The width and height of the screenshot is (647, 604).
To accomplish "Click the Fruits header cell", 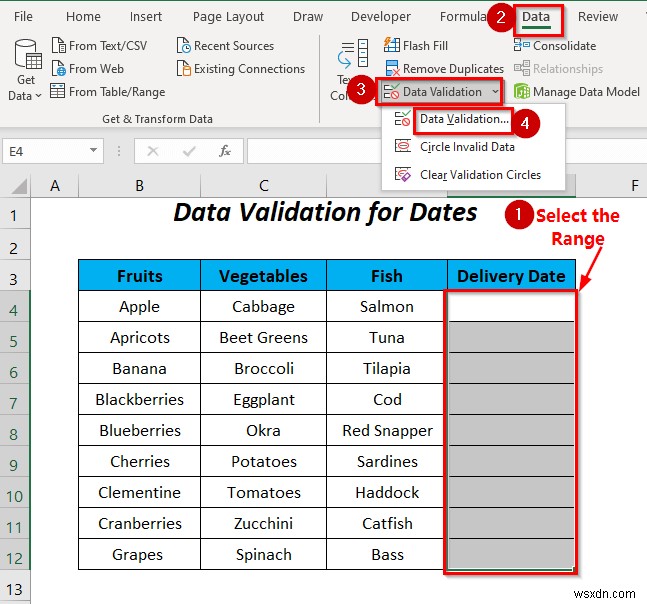I will [x=139, y=275].
